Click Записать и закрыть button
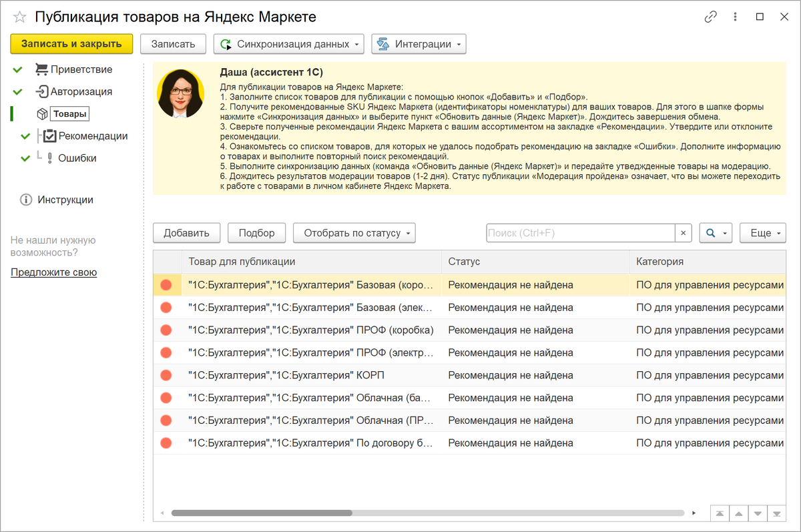This screenshot has width=801, height=532. 71,44
